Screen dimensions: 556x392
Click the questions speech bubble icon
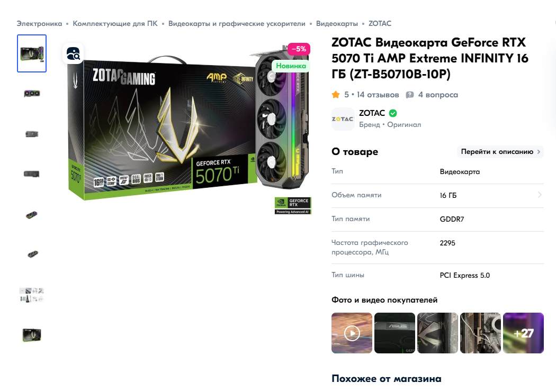point(409,95)
